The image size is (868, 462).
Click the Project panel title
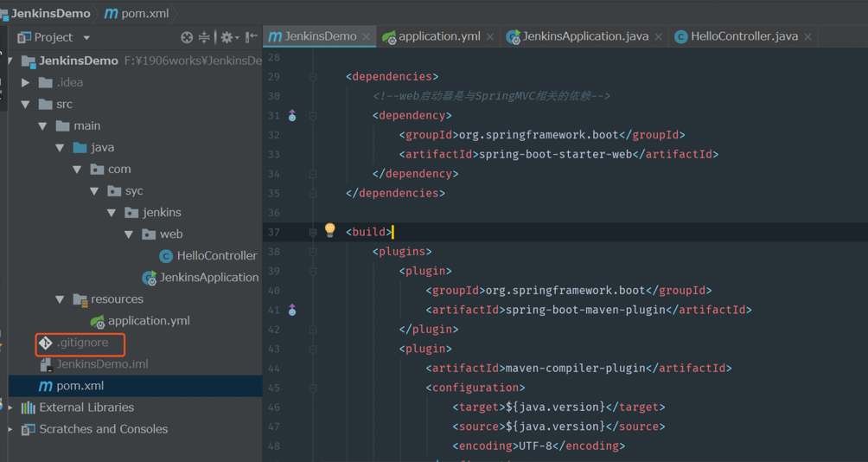tap(53, 37)
